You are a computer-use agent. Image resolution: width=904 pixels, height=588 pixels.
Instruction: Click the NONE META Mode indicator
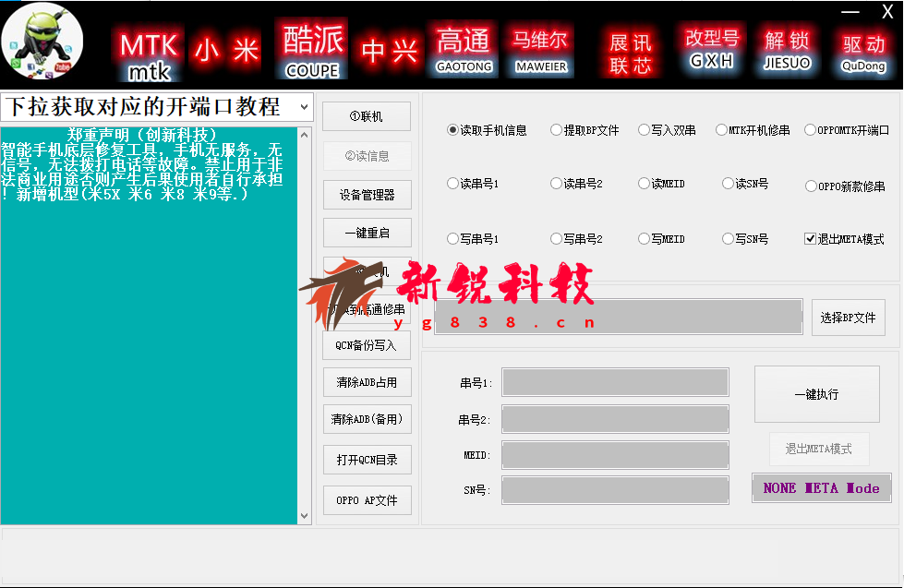tap(822, 488)
